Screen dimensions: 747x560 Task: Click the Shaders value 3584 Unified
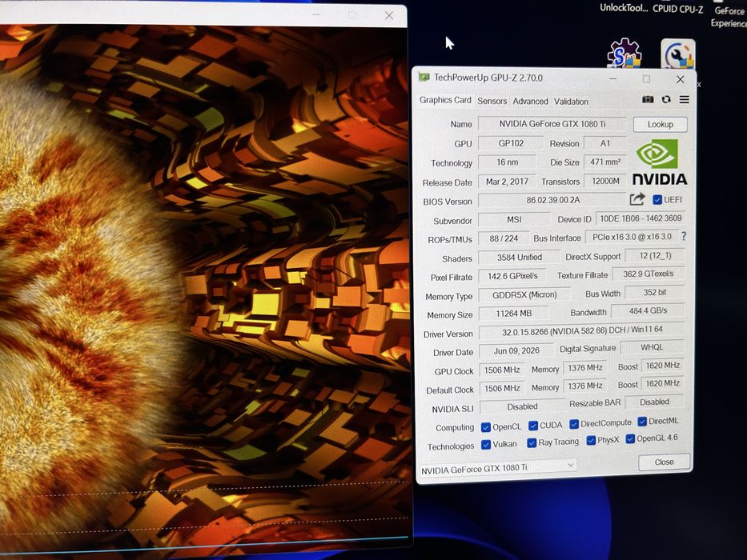(520, 257)
